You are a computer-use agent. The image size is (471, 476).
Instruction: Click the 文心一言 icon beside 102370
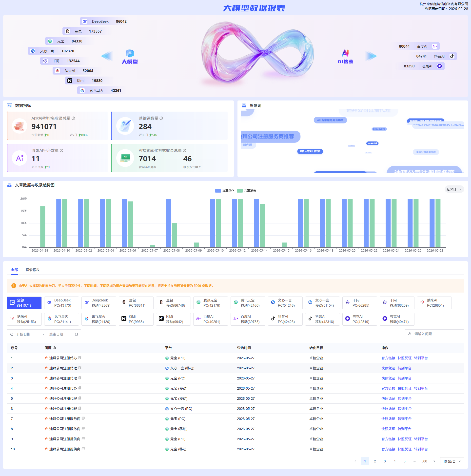(33, 51)
